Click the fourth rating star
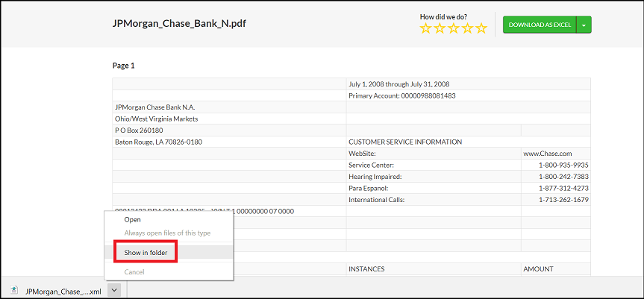 click(467, 28)
